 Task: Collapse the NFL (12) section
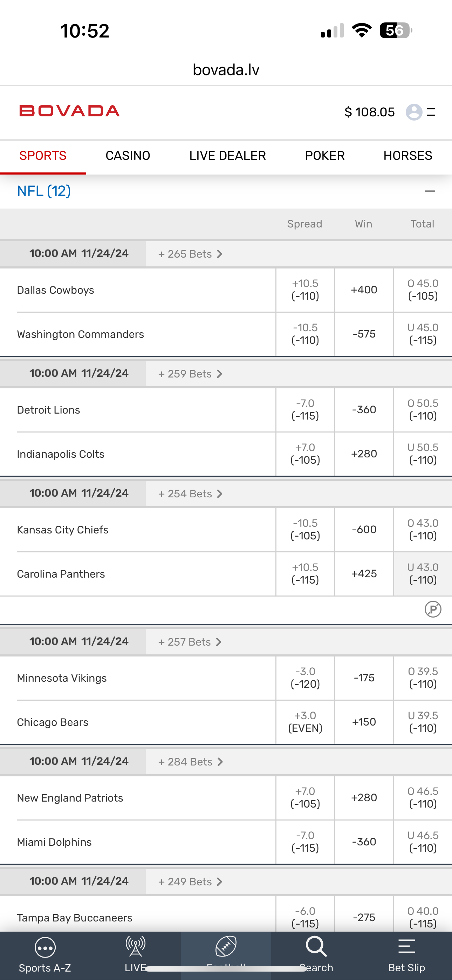430,191
